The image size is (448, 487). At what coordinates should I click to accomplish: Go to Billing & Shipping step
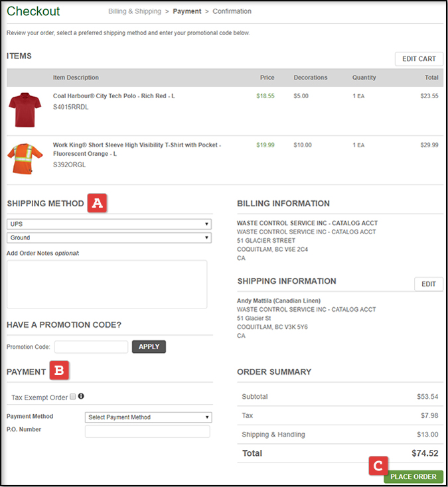pos(135,11)
